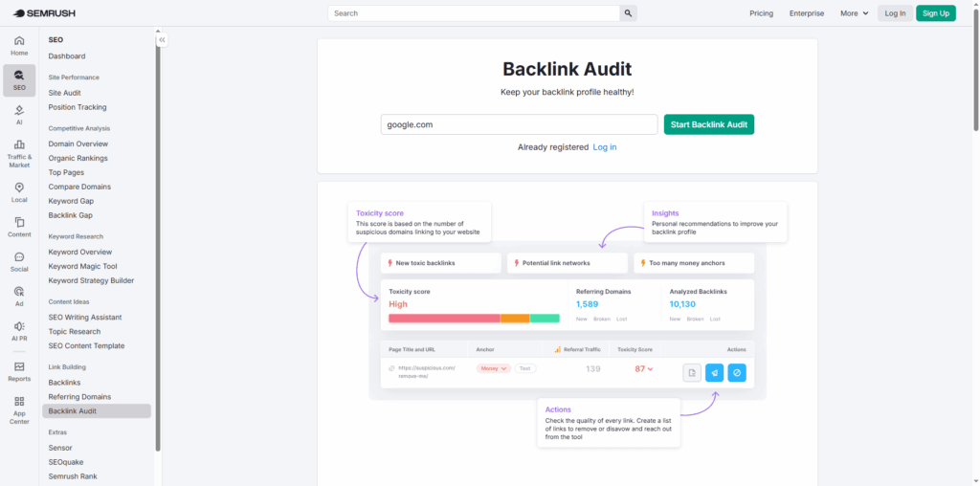The image size is (980, 486).
Task: Click the Start Backlink Audit button
Action: coord(708,124)
